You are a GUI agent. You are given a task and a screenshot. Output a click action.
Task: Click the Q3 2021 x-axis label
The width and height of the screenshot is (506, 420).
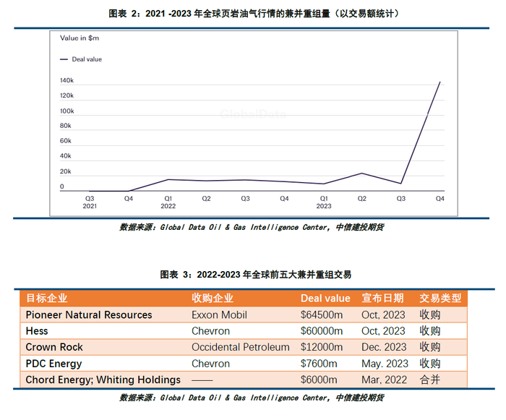click(90, 202)
